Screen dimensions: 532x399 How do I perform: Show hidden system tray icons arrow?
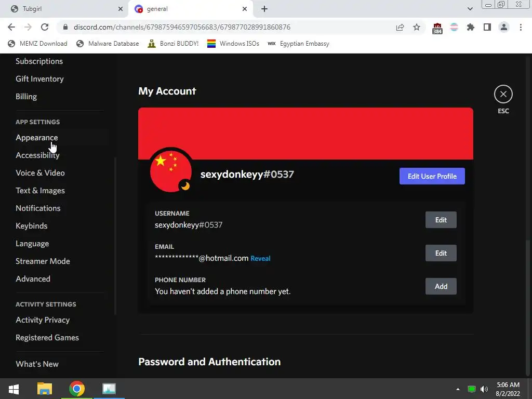click(458, 389)
